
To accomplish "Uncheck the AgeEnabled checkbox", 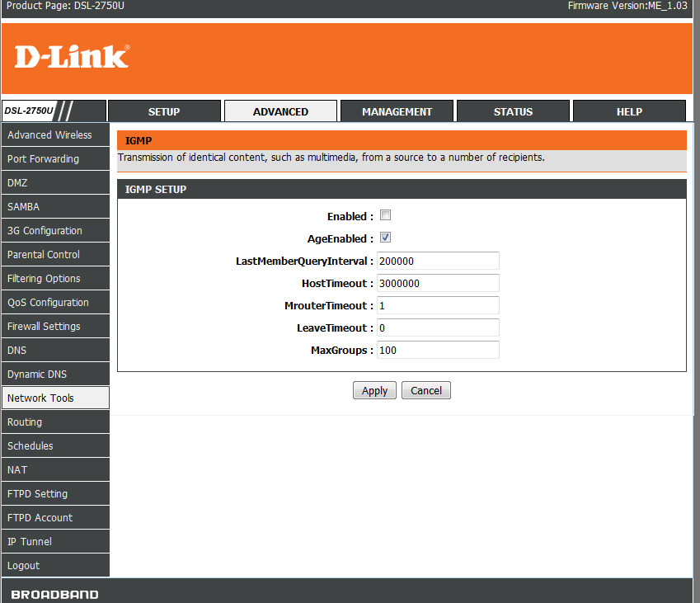I will pyautogui.click(x=385, y=238).
